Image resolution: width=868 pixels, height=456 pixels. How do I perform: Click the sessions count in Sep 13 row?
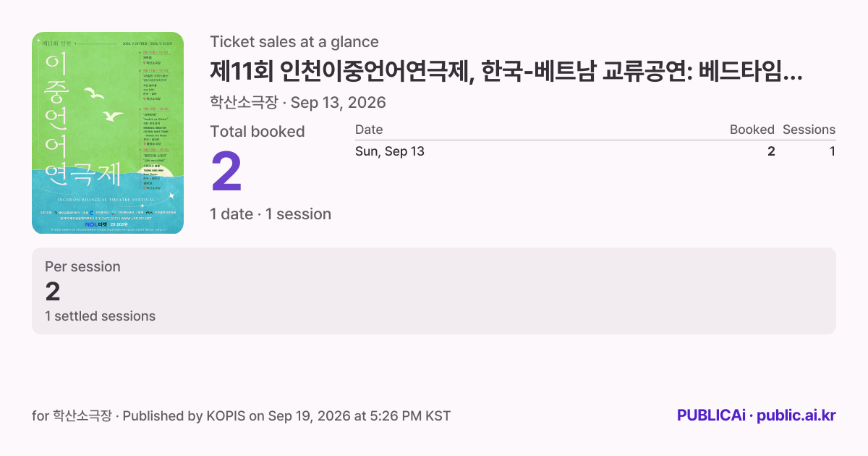[x=833, y=151]
